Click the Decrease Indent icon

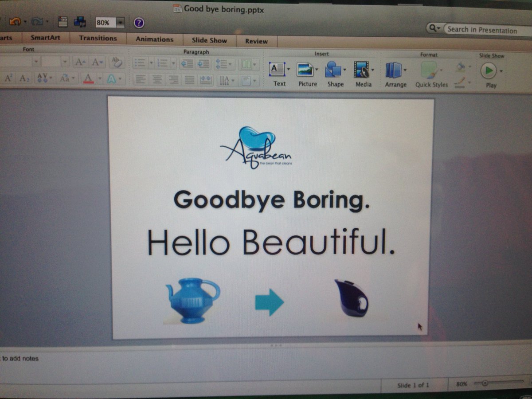[187, 63]
